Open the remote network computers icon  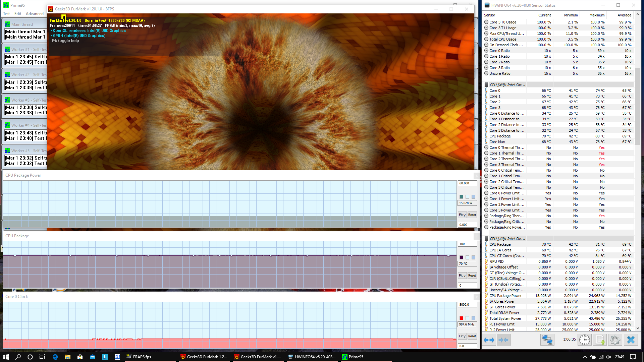click(x=547, y=340)
